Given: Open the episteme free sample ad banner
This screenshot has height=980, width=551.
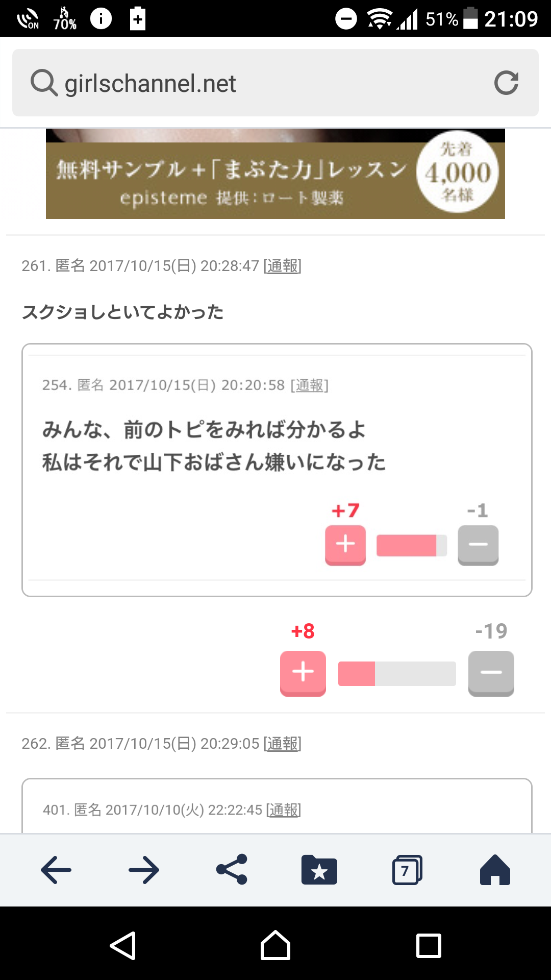Looking at the screenshot, I should pyautogui.click(x=275, y=174).
